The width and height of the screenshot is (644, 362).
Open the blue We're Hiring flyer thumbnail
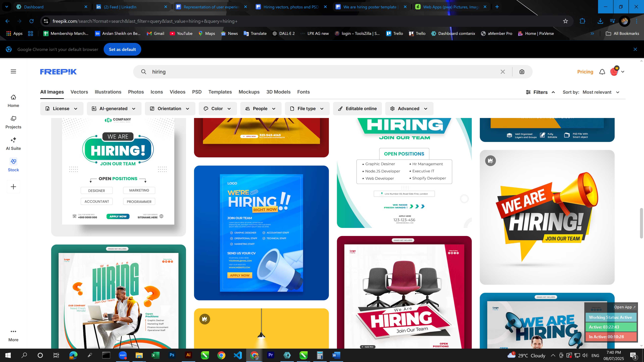click(261, 233)
